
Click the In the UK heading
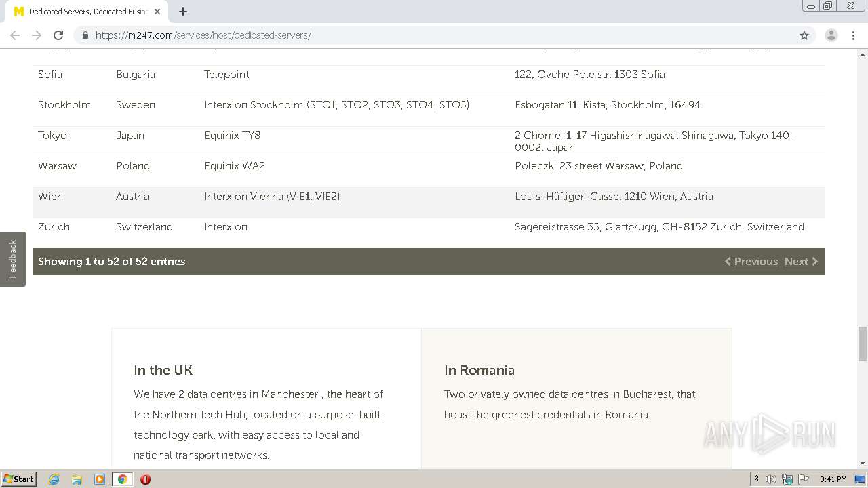[x=163, y=370]
